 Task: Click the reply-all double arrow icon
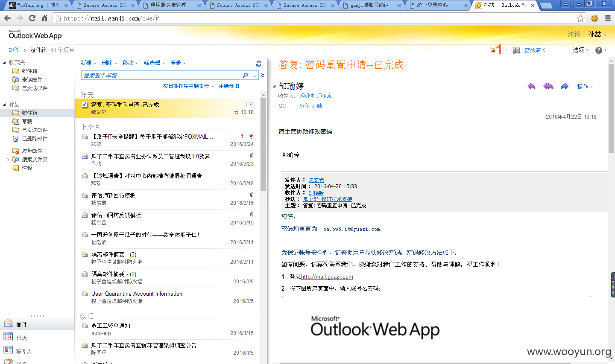(548, 86)
